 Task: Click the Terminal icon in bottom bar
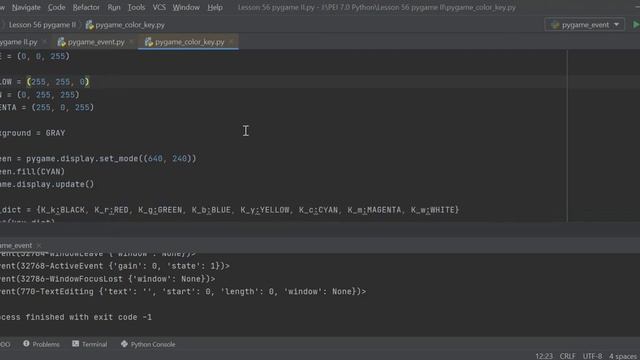(x=76, y=344)
